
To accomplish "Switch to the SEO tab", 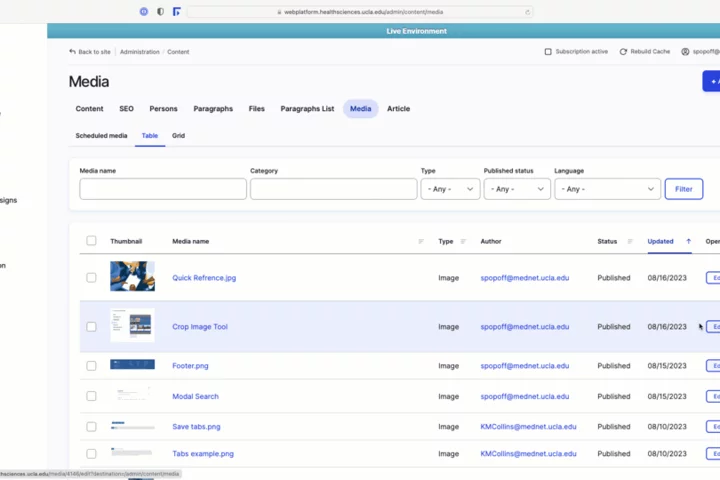I will [126, 108].
